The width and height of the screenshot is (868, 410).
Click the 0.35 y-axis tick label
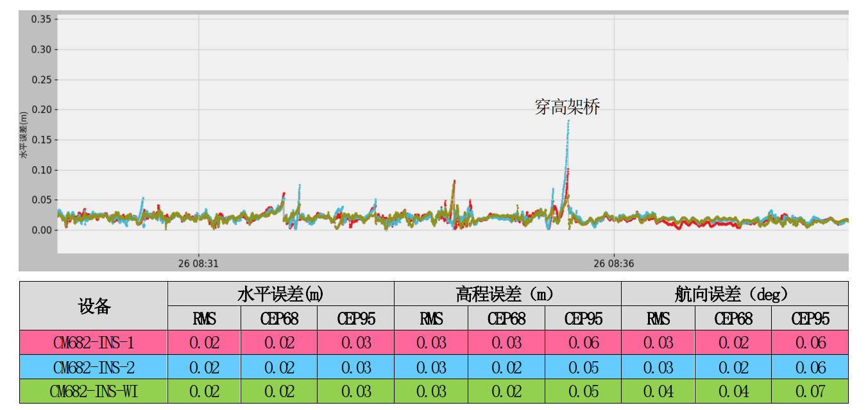(40, 19)
